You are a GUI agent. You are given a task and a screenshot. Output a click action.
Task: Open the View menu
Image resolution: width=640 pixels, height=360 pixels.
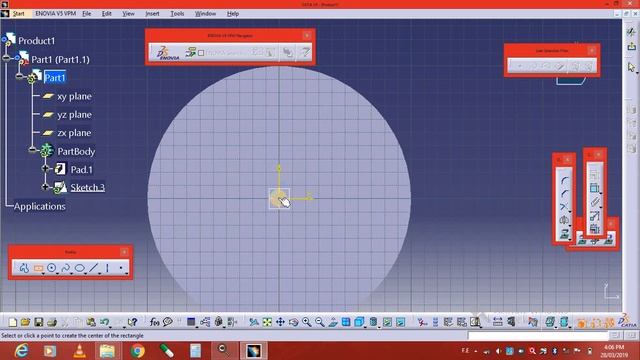coord(128,13)
